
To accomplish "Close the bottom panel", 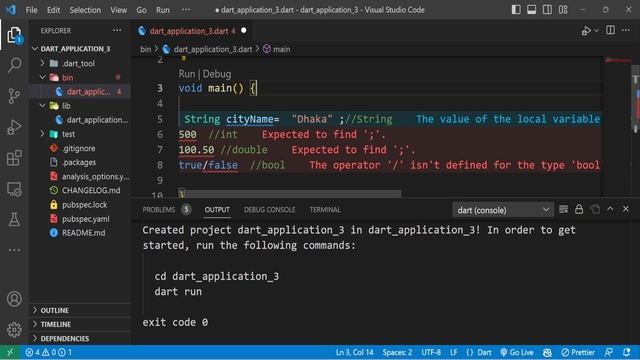I will click(x=626, y=209).
